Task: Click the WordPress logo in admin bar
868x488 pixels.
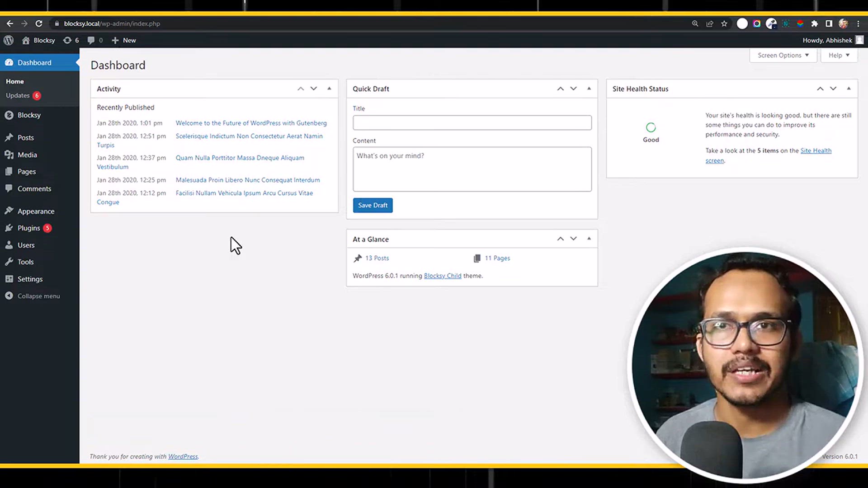Action: tap(9, 40)
